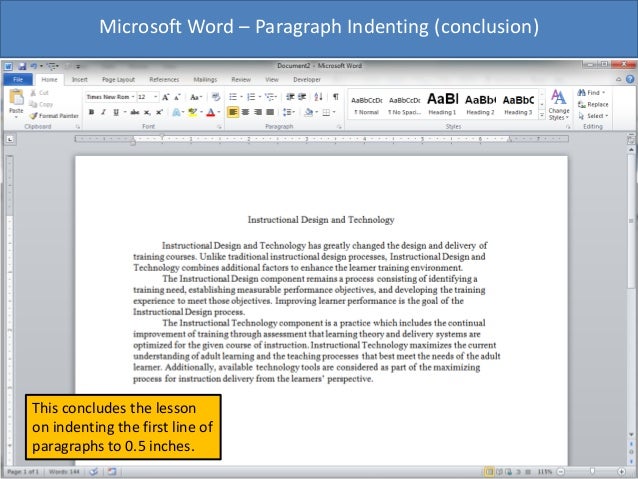The width and height of the screenshot is (638, 479).
Task: Switch to the References tab
Action: (x=164, y=79)
